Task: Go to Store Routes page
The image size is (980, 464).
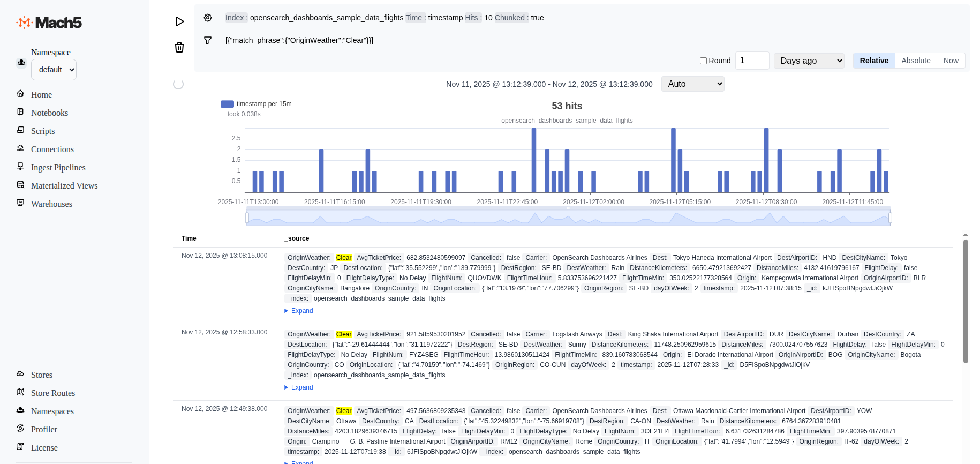Action: point(53,393)
